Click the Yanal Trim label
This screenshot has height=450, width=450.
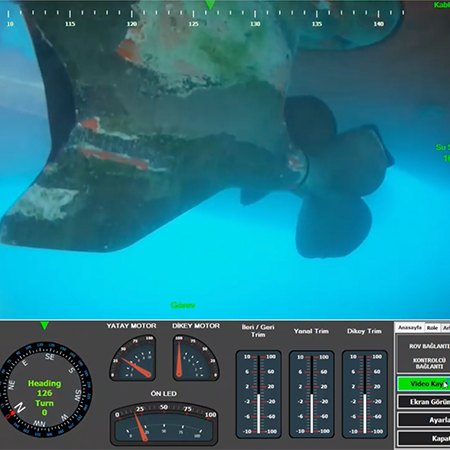coord(311,331)
